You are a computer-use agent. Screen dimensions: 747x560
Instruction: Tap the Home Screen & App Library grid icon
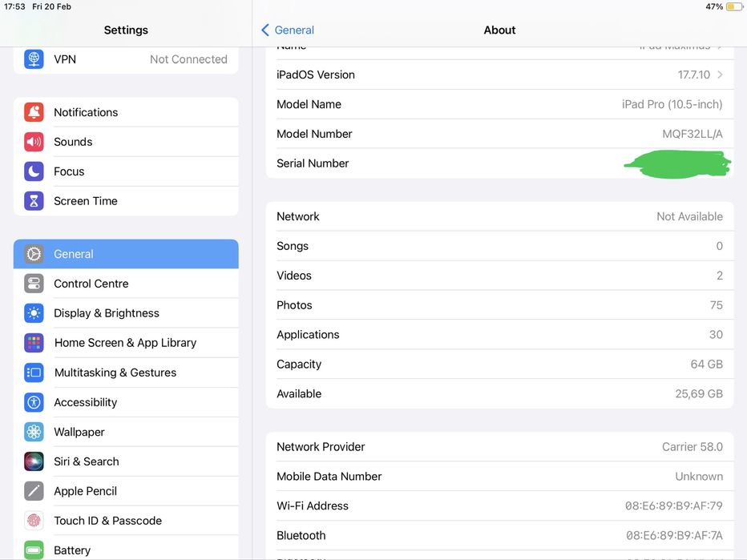pos(34,342)
